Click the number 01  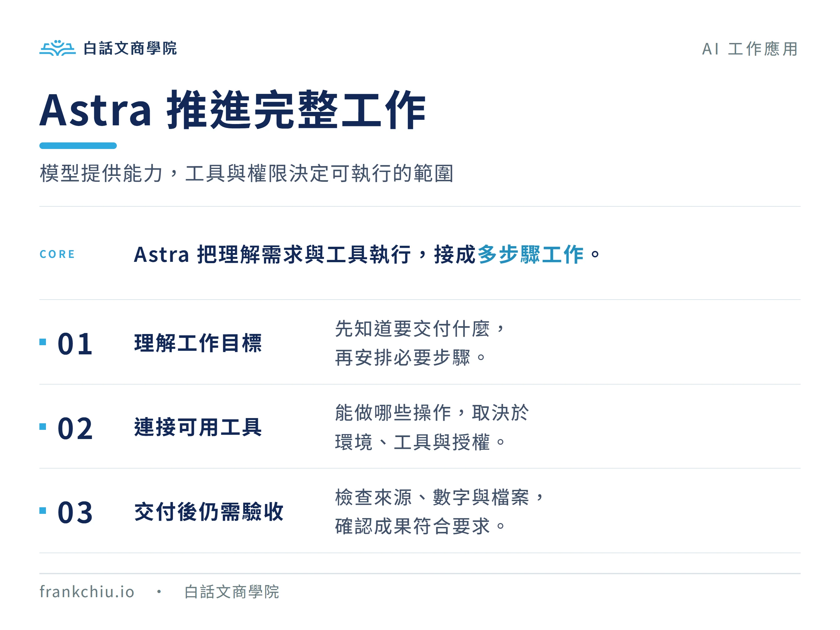click(75, 344)
